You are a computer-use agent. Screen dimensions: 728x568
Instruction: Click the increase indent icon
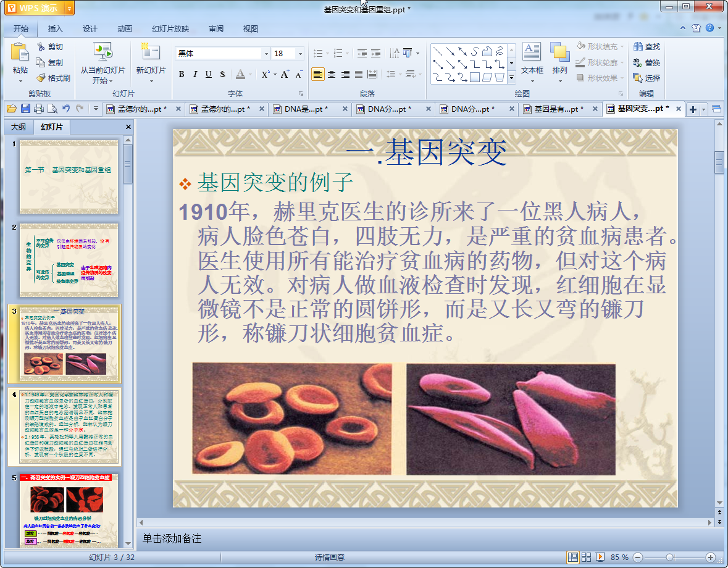(x=375, y=53)
